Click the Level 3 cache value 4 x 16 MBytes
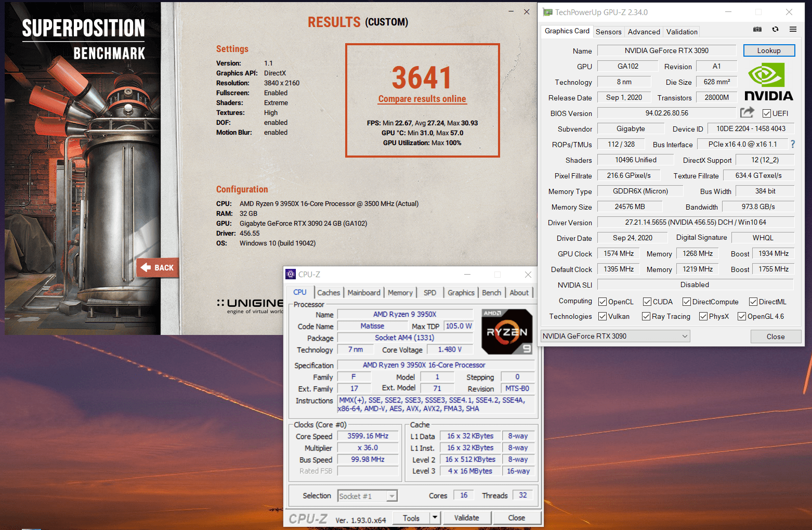This screenshot has width=812, height=530. (x=470, y=471)
